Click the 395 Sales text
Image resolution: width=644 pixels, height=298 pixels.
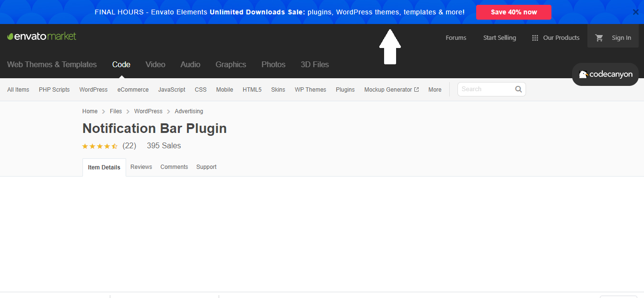coord(164,146)
